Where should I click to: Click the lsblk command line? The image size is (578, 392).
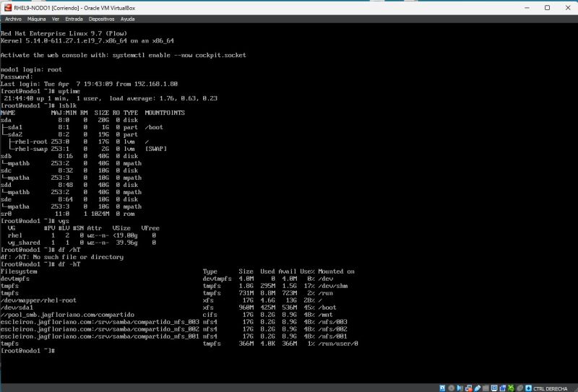(39, 105)
